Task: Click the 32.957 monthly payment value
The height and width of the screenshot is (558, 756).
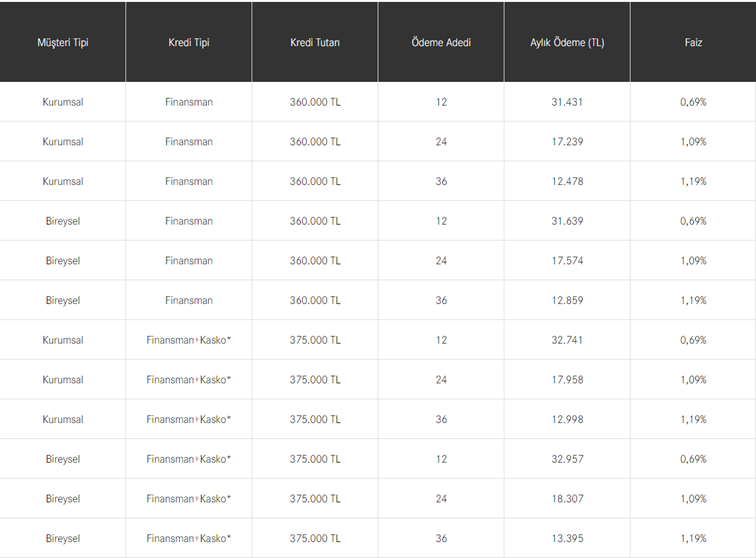Action: 567,459
